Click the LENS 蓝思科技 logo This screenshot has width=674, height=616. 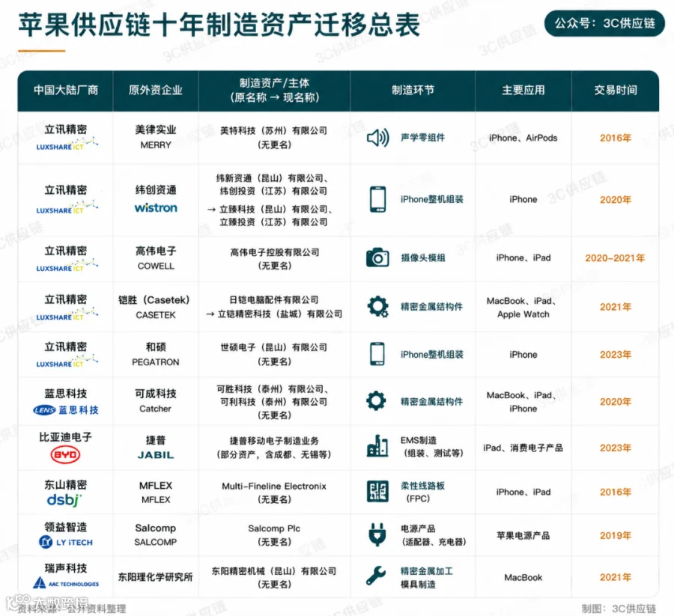tap(66, 410)
